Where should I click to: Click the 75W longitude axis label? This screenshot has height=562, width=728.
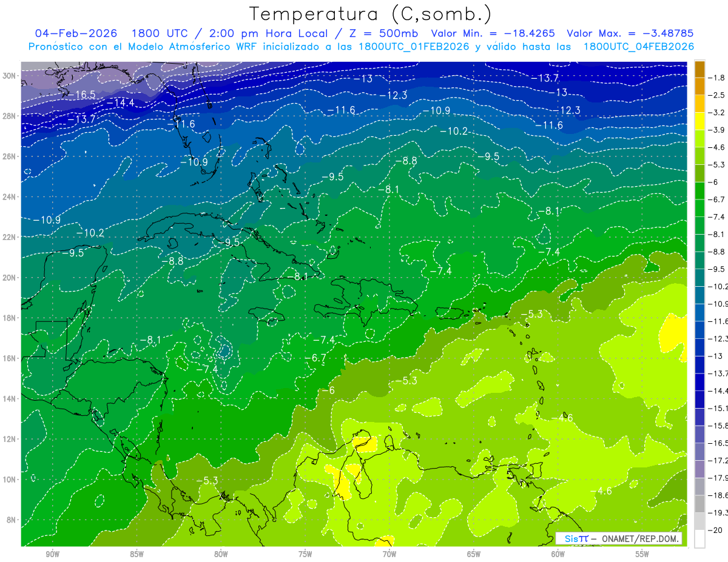point(305,554)
